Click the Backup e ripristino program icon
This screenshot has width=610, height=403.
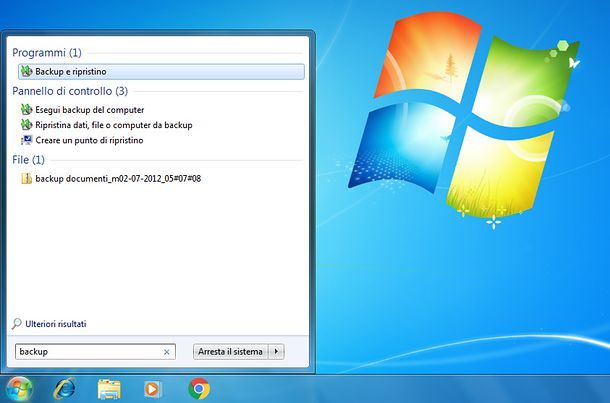[x=26, y=72]
